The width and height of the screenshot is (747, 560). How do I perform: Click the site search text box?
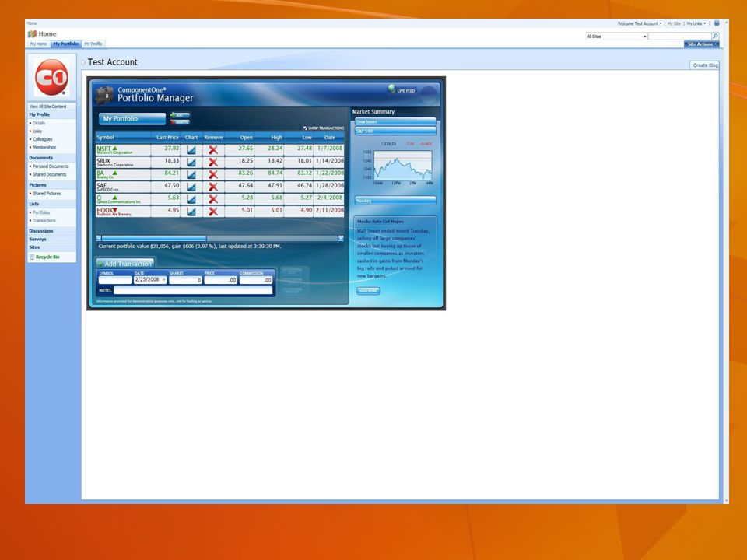[x=679, y=37]
